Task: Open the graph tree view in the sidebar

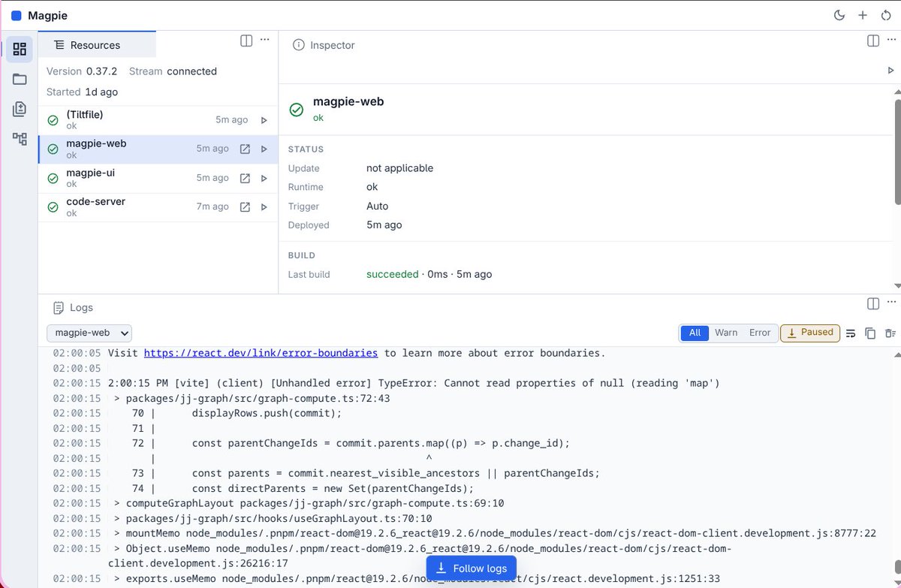Action: coord(20,139)
